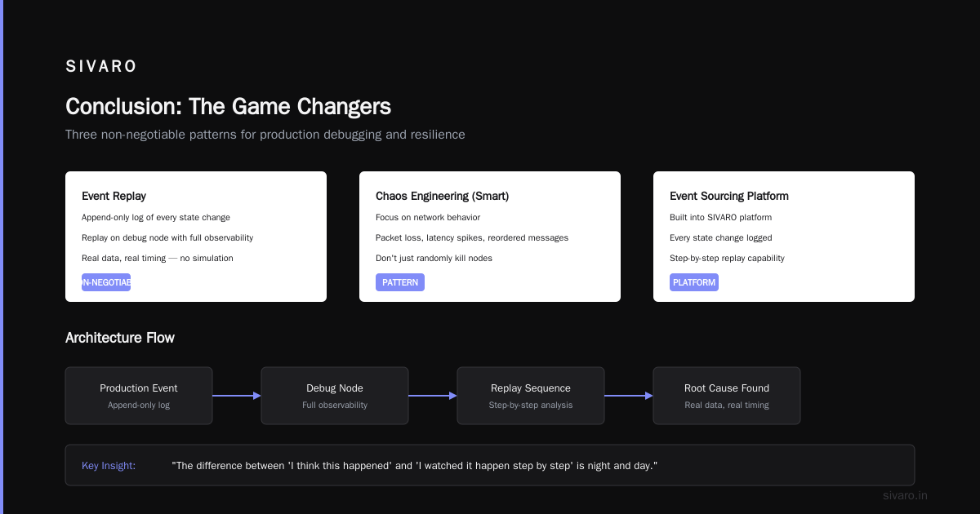Click 'Real data, real timing — no simulation'
The height and width of the screenshot is (514, 980).
158,258
